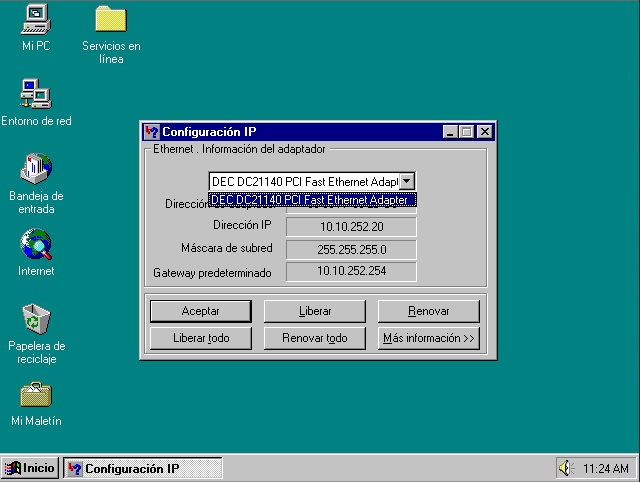Click the Configuración IP title bar icon
Viewport: 640px width, 482px height.
point(152,132)
